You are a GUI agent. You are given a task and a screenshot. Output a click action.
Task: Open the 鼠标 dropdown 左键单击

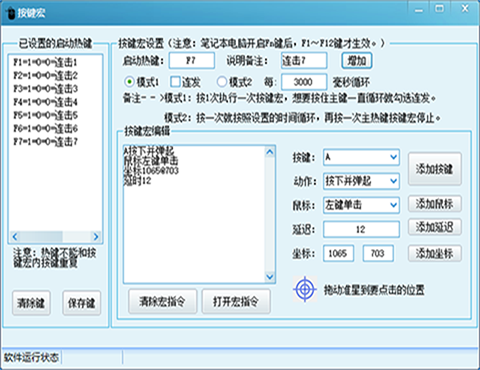tap(361, 205)
